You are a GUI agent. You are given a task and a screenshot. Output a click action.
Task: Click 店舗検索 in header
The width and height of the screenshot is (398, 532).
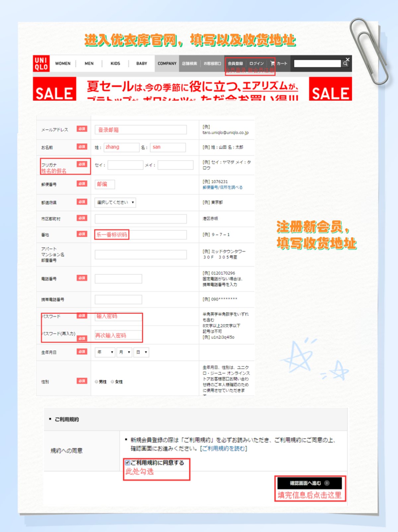point(189,63)
